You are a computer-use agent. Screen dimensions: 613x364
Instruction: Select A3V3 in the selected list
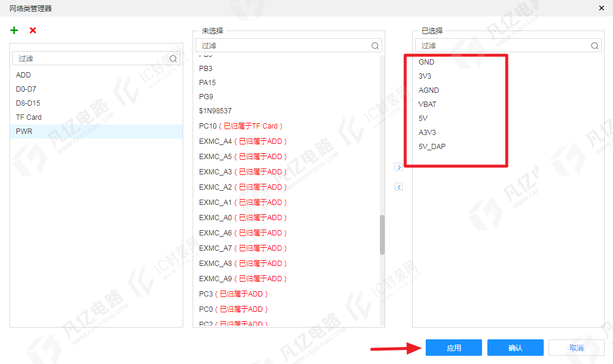pyautogui.click(x=427, y=133)
